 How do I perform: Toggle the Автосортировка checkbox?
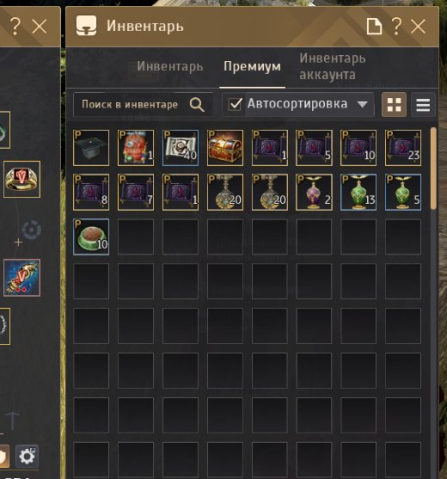(x=235, y=104)
